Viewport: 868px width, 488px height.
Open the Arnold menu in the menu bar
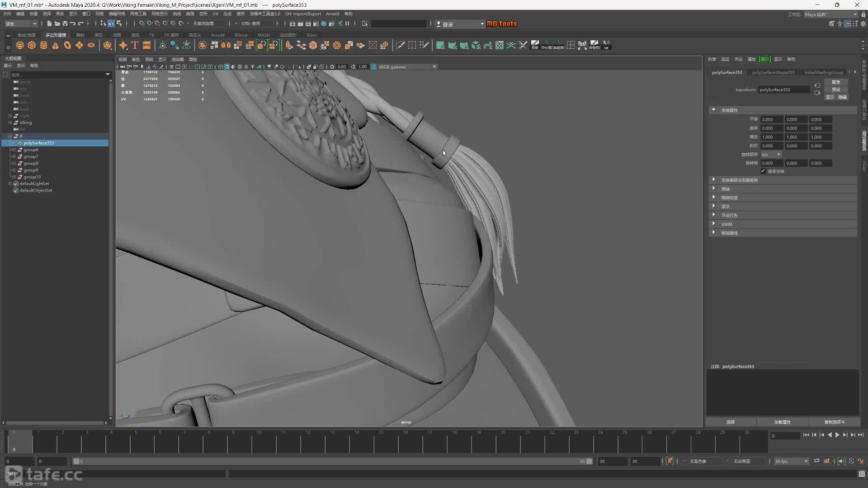[332, 14]
